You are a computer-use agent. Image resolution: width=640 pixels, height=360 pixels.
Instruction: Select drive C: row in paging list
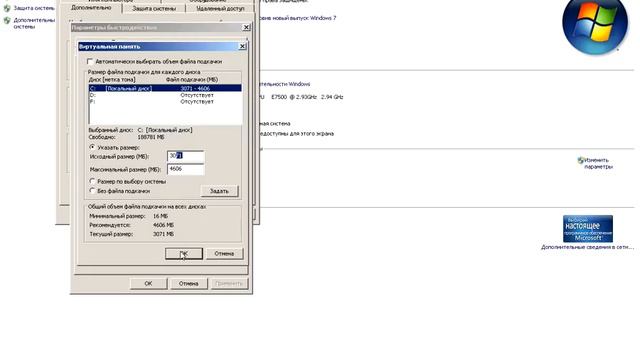coord(165,88)
